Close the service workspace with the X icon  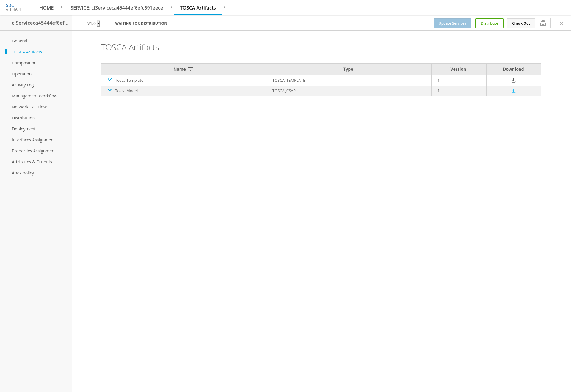(x=561, y=23)
